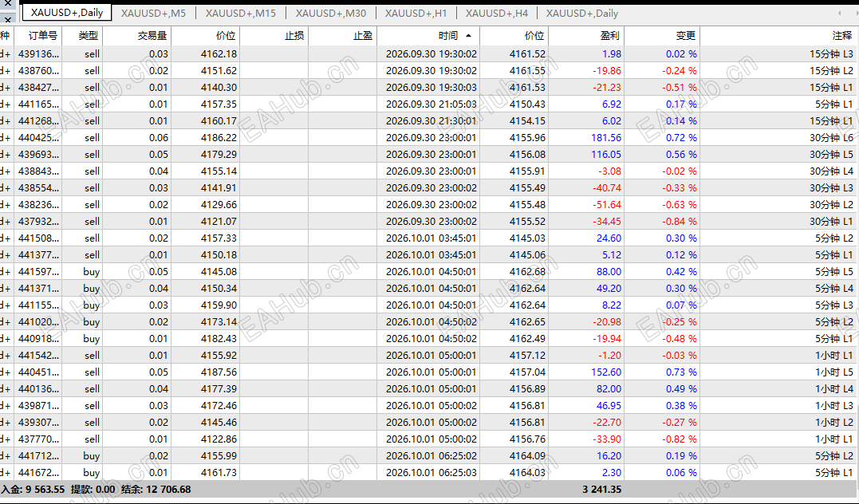Click the comment 15分钟 L3
This screenshot has height=504, width=859.
point(831,54)
